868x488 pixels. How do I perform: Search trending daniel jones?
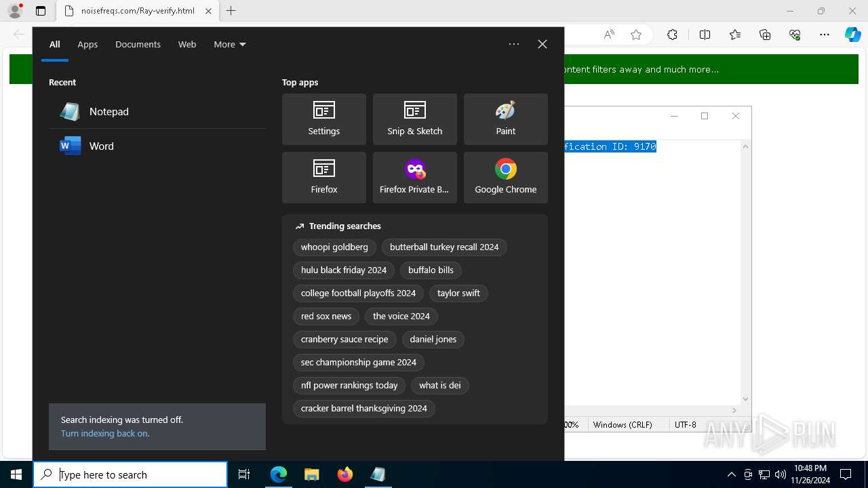(433, 340)
